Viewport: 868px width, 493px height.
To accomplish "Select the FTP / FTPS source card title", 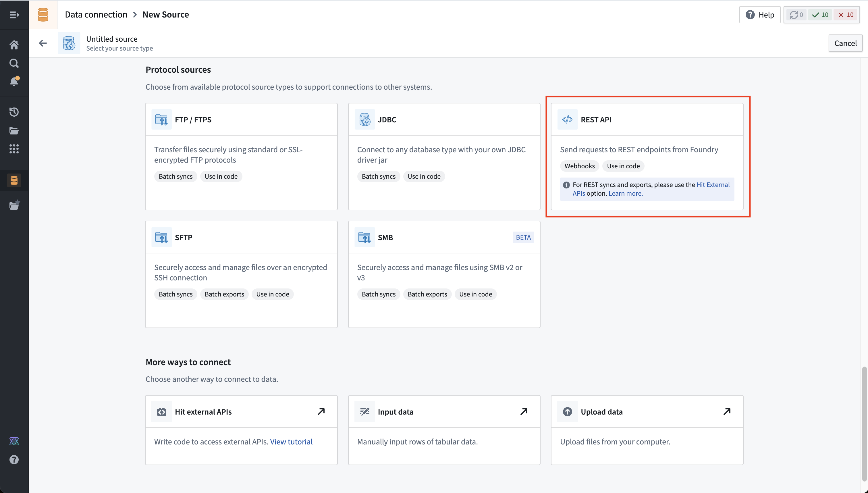I will tap(193, 120).
